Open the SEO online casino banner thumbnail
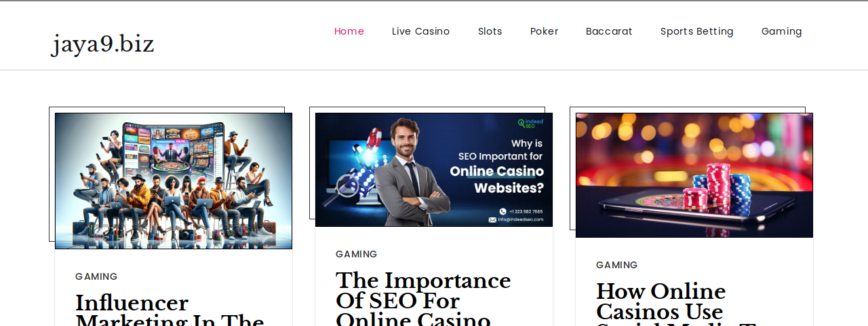 point(434,170)
